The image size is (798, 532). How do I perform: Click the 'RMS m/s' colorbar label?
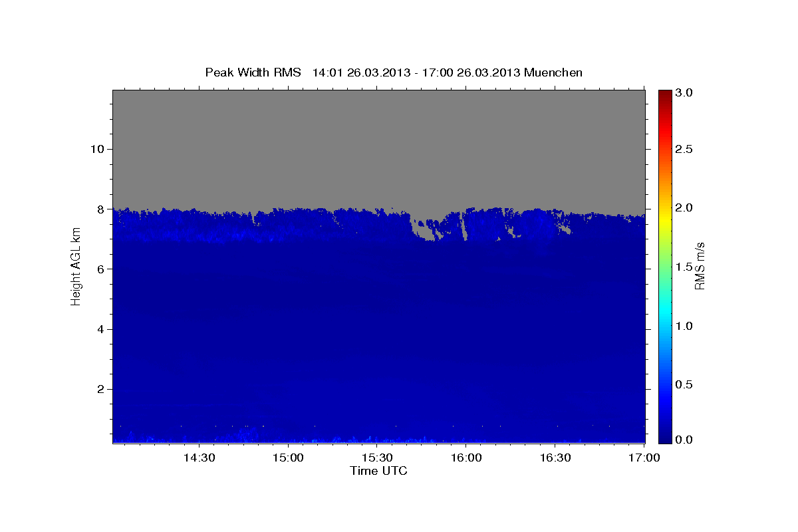(x=700, y=266)
